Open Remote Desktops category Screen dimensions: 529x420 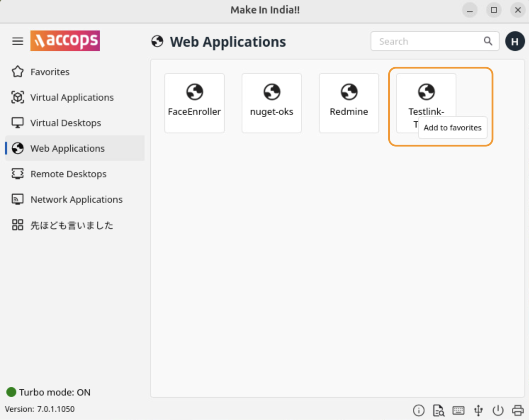[68, 174]
